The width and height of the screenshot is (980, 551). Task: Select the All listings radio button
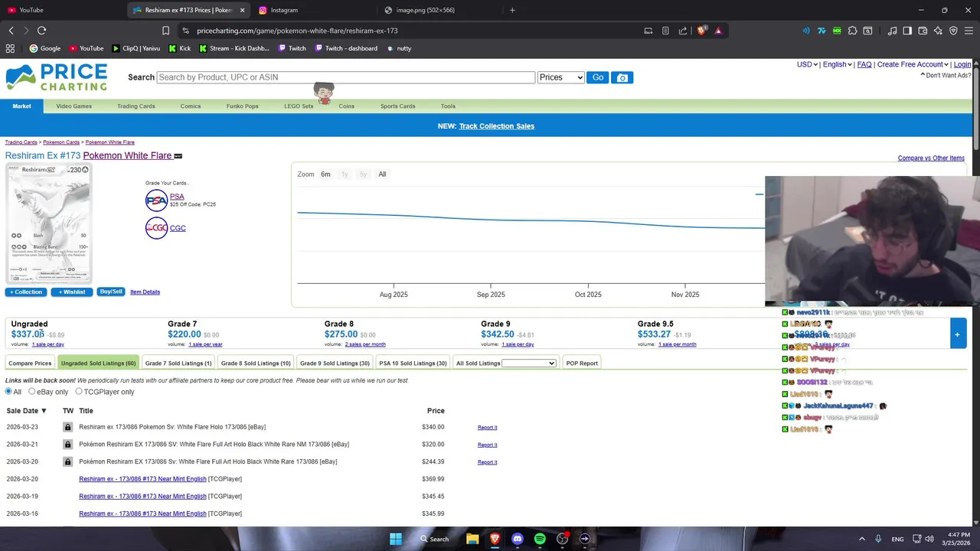click(x=8, y=391)
